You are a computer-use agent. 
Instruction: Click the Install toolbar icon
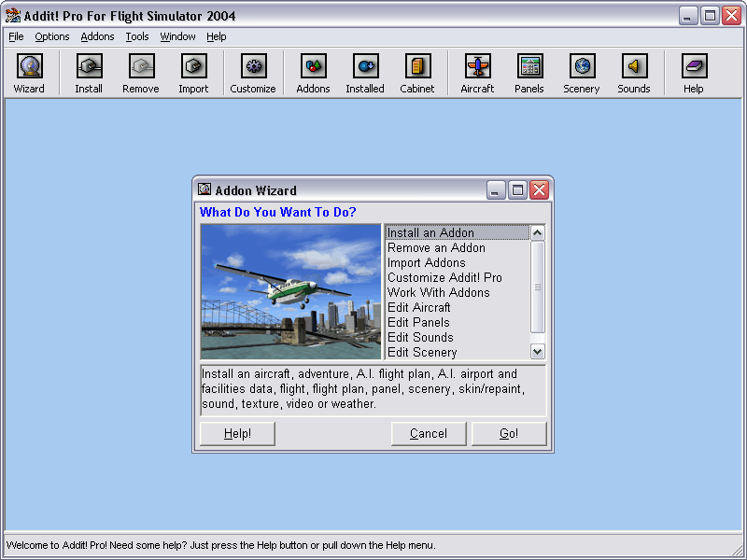pos(89,66)
